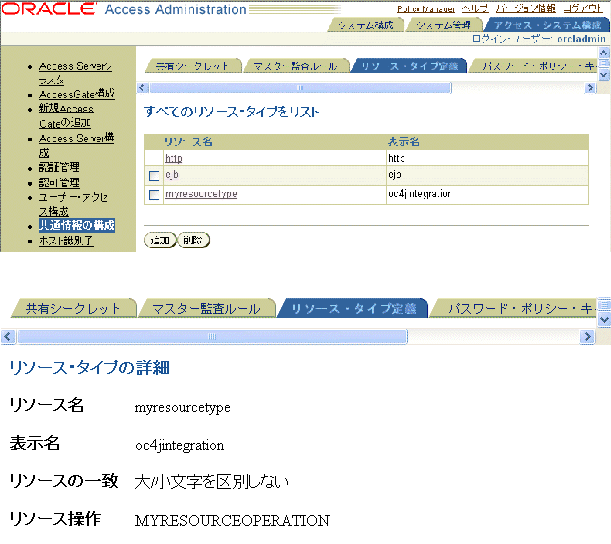Screen dimensions: 611x544
Task: Click the upper panel's horizontal scrollbar thumb
Action: pos(300,88)
